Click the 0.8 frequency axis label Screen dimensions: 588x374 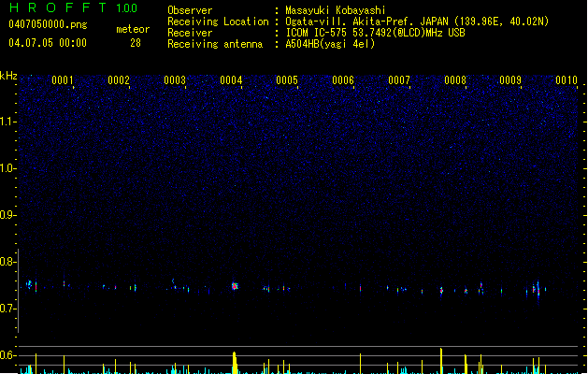click(7, 262)
